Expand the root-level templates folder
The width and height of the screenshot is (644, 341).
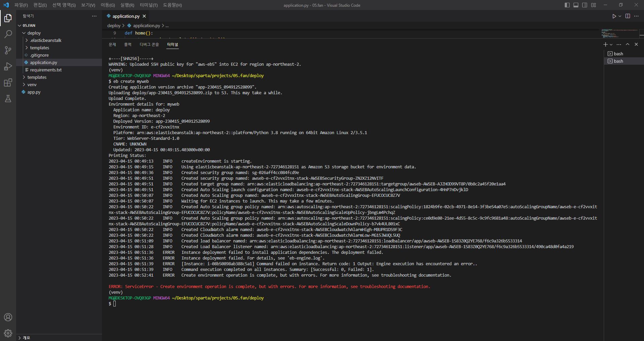pyautogui.click(x=24, y=77)
